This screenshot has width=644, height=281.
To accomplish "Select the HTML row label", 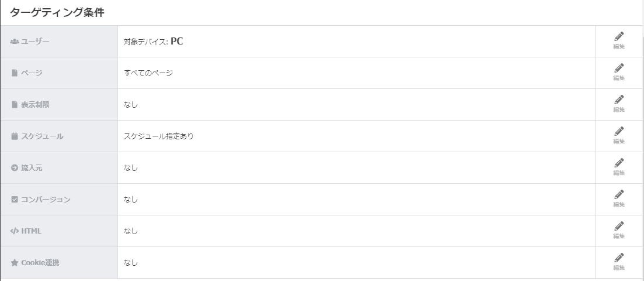I will [x=31, y=231].
